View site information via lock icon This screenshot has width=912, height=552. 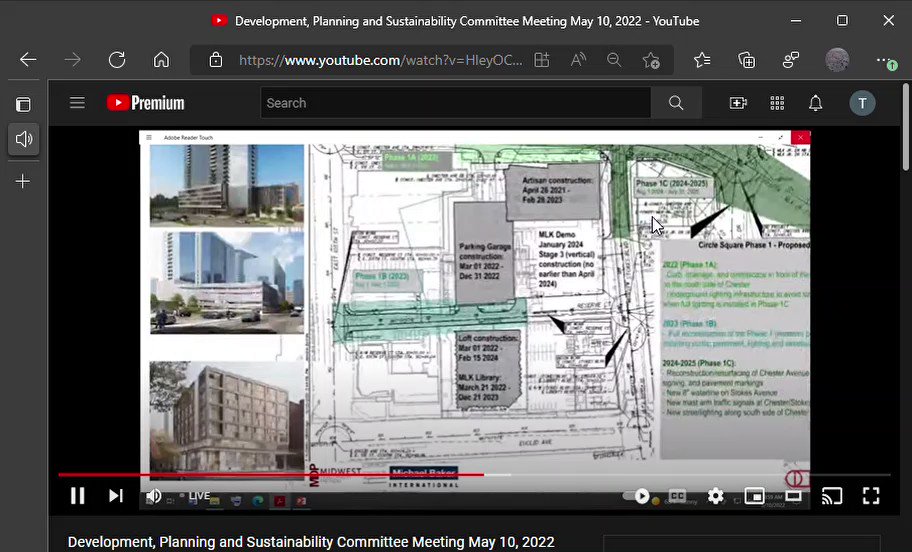point(216,59)
